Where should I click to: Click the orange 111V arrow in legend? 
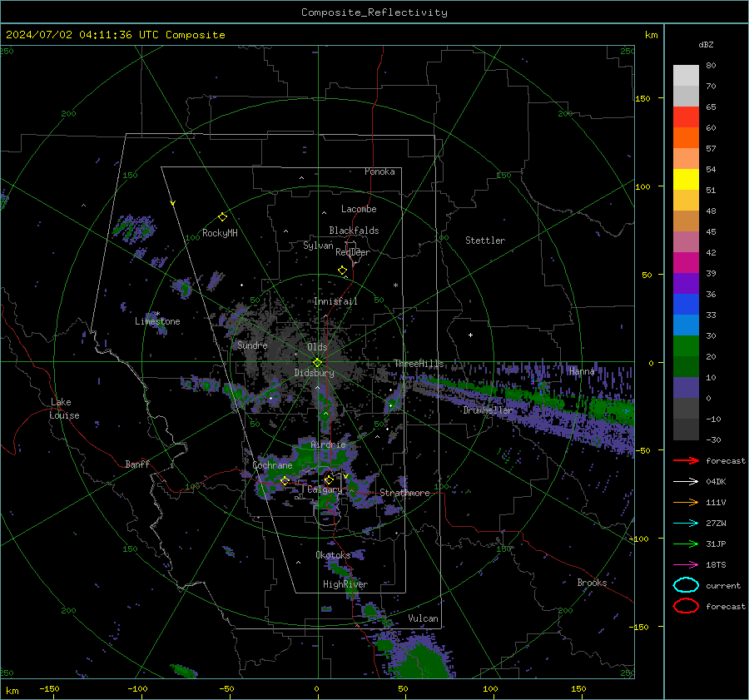pos(686,502)
